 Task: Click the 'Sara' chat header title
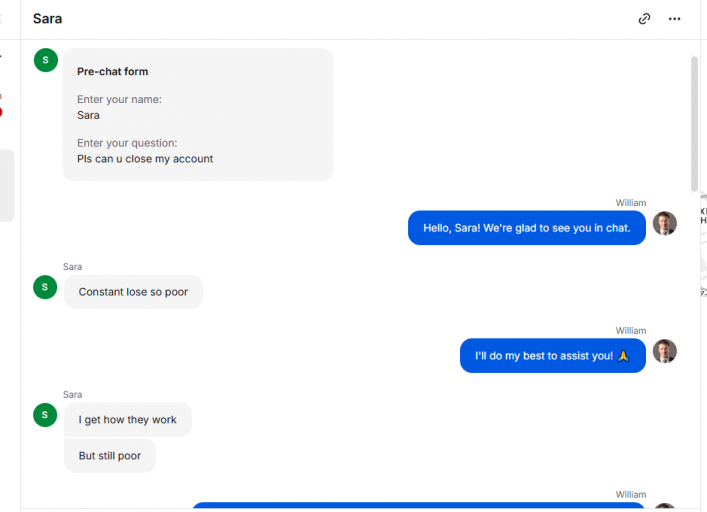click(x=47, y=19)
